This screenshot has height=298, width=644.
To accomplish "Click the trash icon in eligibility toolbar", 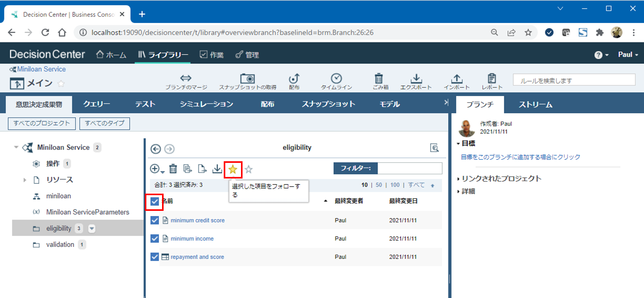I will (x=173, y=169).
